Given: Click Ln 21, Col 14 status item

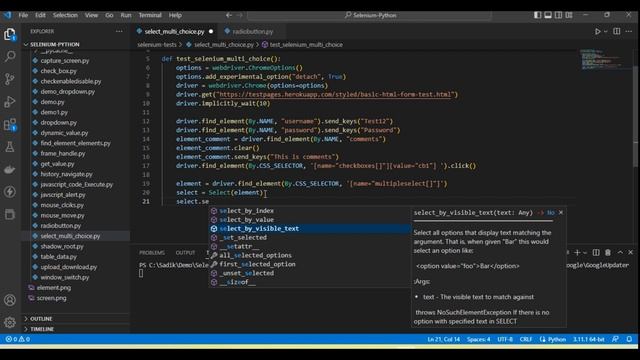Looking at the screenshot, I should coord(444,339).
